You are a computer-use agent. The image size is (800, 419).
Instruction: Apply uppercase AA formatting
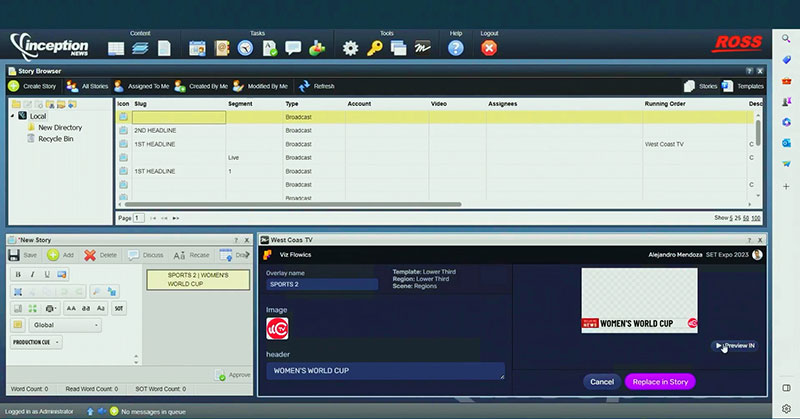[71, 308]
